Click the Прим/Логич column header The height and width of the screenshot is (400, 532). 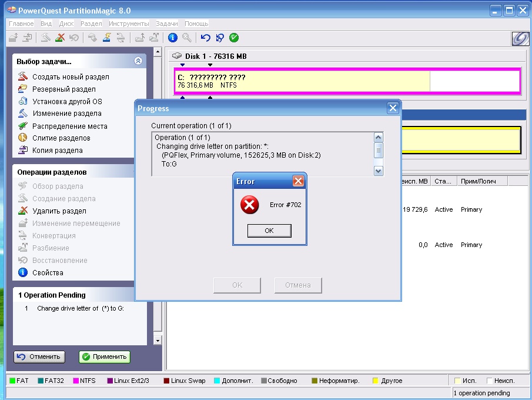click(x=482, y=181)
